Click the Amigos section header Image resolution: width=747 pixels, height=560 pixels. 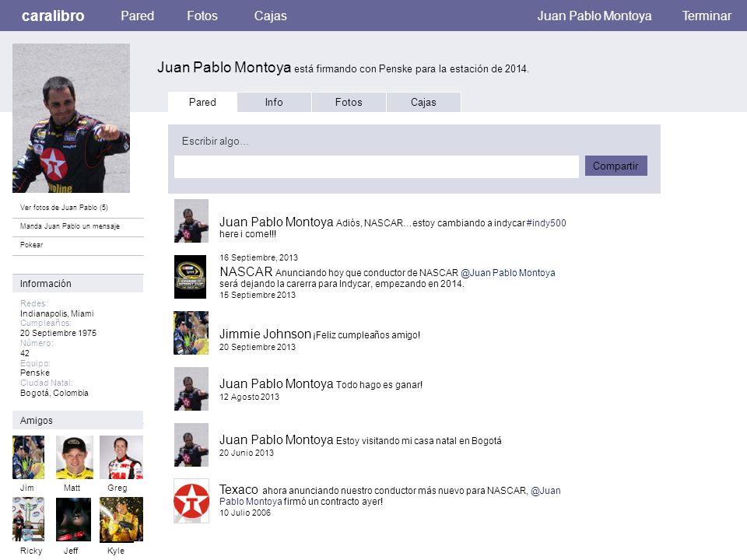point(78,421)
